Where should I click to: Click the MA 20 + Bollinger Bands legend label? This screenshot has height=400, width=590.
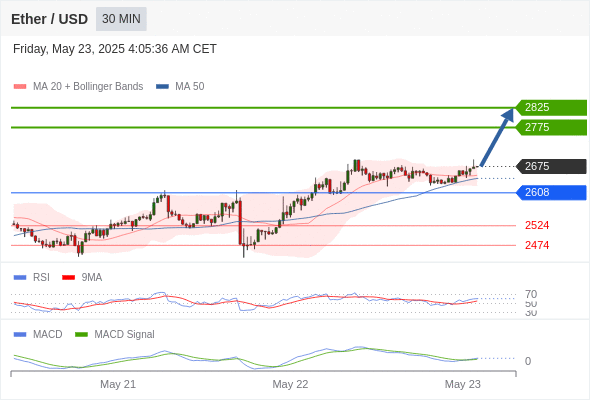coord(88,87)
